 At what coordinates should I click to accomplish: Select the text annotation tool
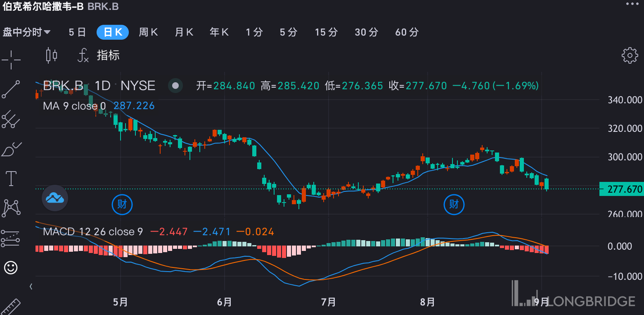click(11, 179)
